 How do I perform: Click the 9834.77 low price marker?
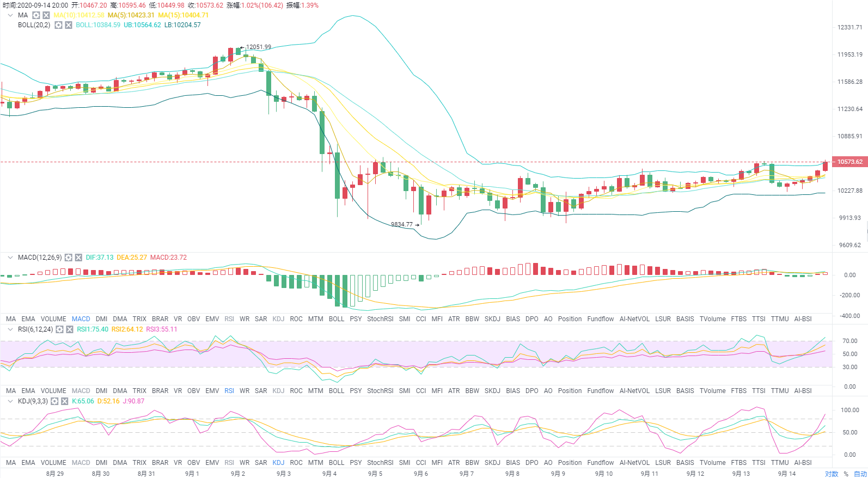click(402, 224)
